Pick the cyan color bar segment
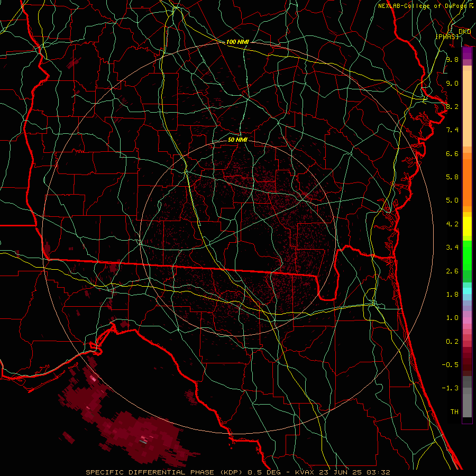476x476 pixels. pos(467,291)
